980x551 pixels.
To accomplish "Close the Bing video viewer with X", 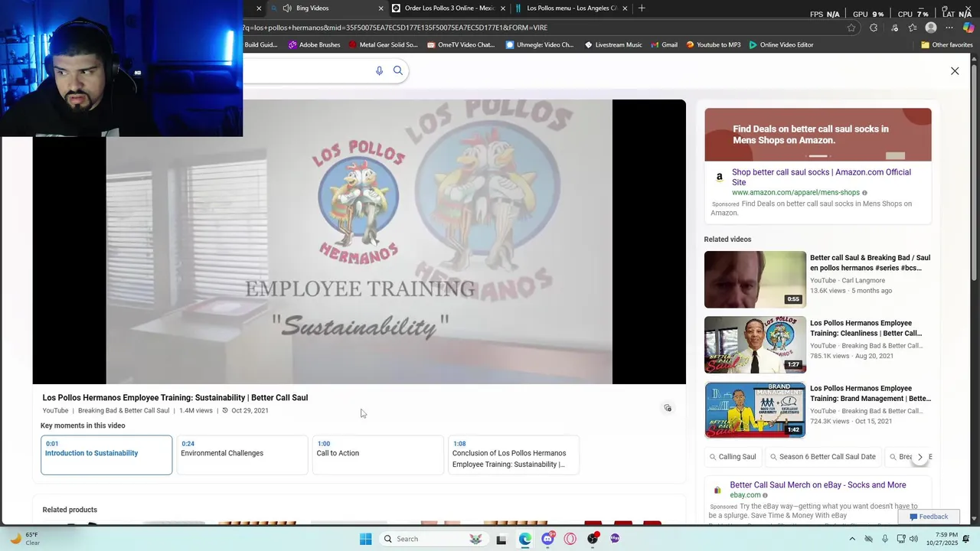I will pos(955,70).
